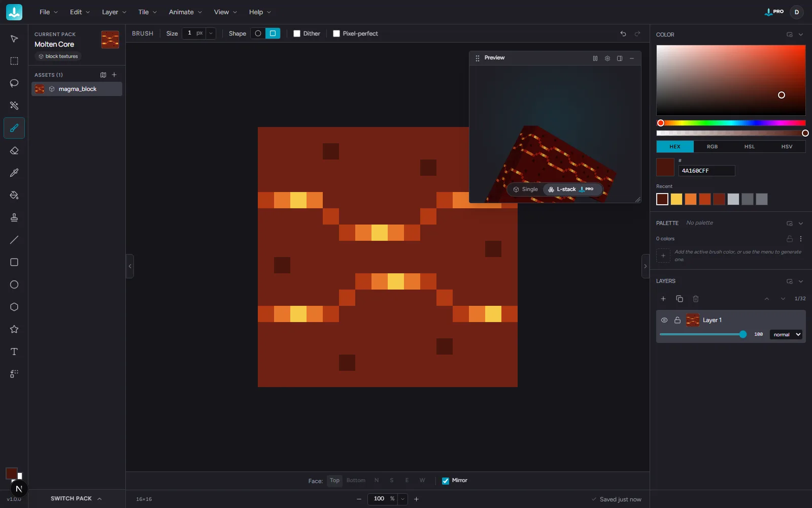812x508 pixels.
Task: Open the File menu
Action: point(49,12)
